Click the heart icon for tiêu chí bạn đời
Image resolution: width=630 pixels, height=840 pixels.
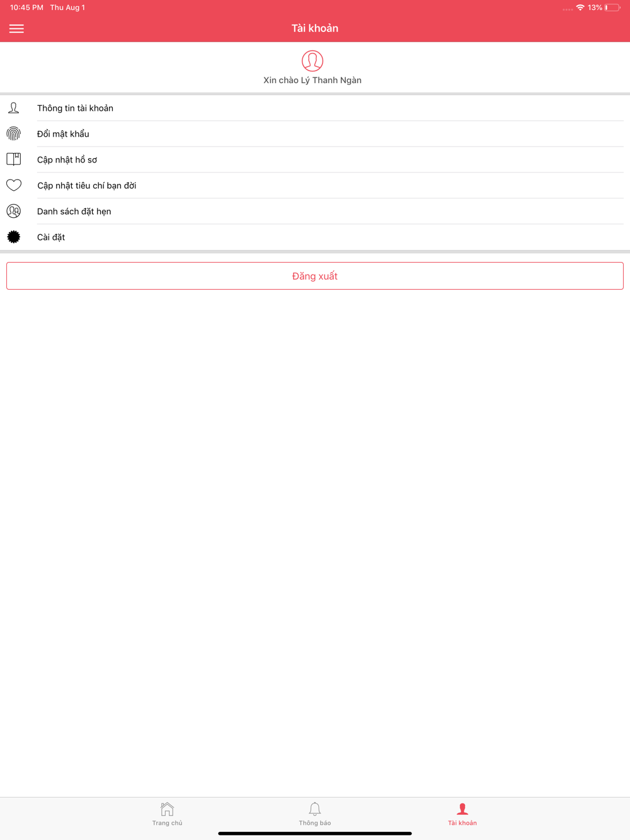[13, 185]
